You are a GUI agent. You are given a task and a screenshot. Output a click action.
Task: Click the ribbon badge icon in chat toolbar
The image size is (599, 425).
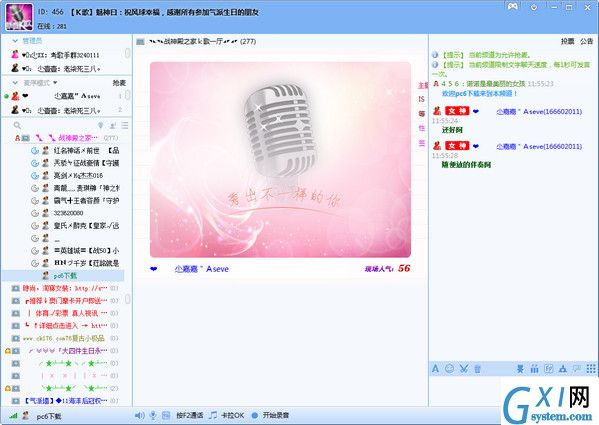(x=520, y=368)
